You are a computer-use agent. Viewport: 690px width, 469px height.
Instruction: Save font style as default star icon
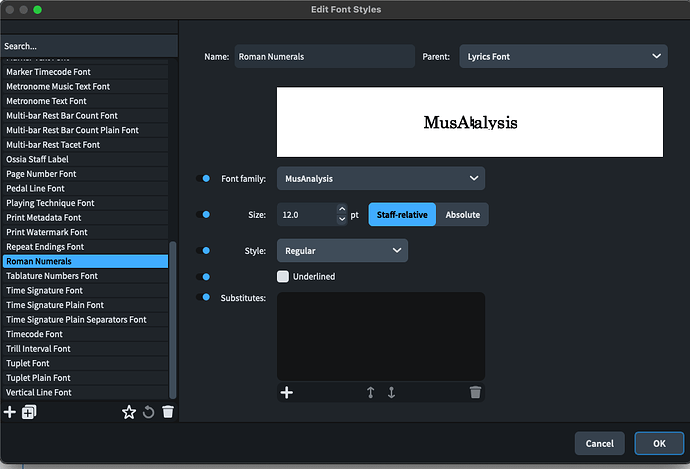(129, 412)
